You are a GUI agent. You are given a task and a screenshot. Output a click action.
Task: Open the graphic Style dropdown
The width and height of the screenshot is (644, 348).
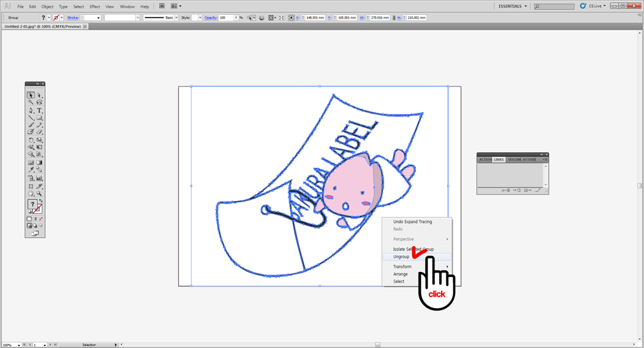200,17
